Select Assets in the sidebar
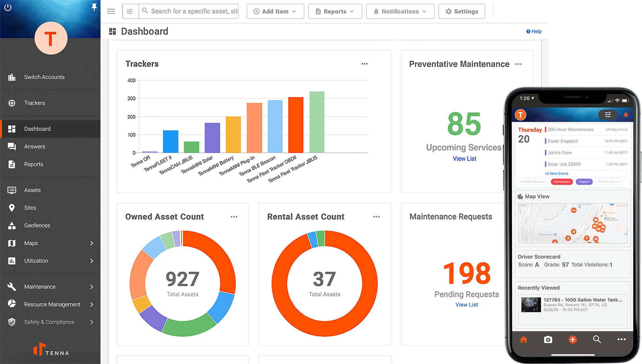Screen dimensions: 642x364 point(50,190)
